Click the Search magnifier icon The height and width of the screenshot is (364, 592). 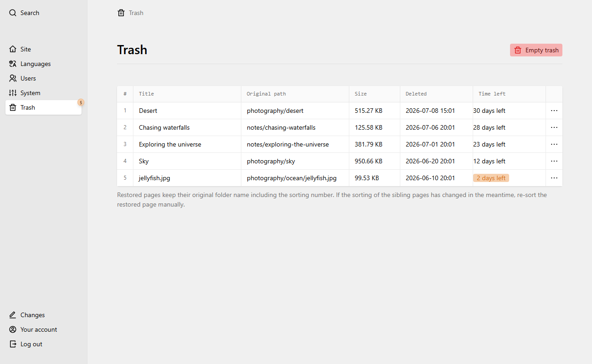tap(13, 13)
